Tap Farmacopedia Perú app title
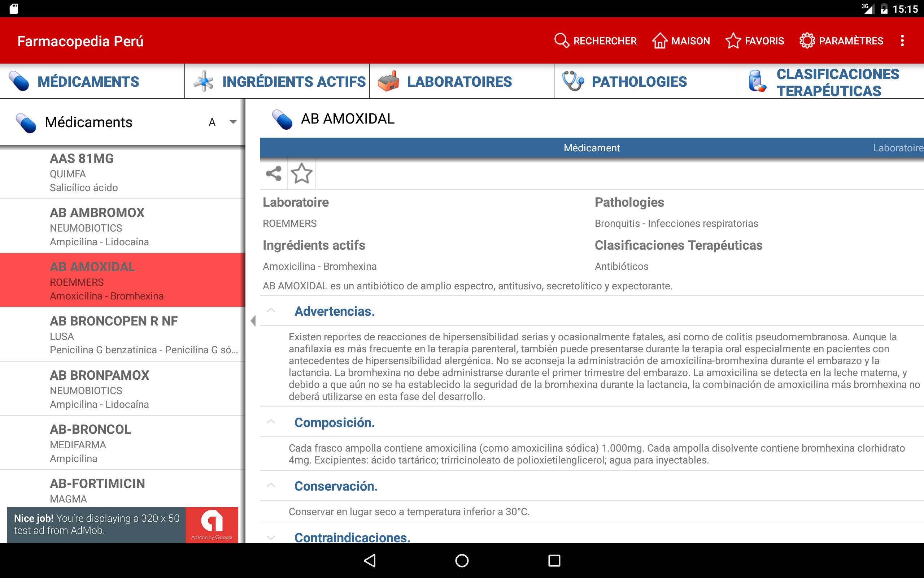The height and width of the screenshot is (578, 924). tap(80, 41)
